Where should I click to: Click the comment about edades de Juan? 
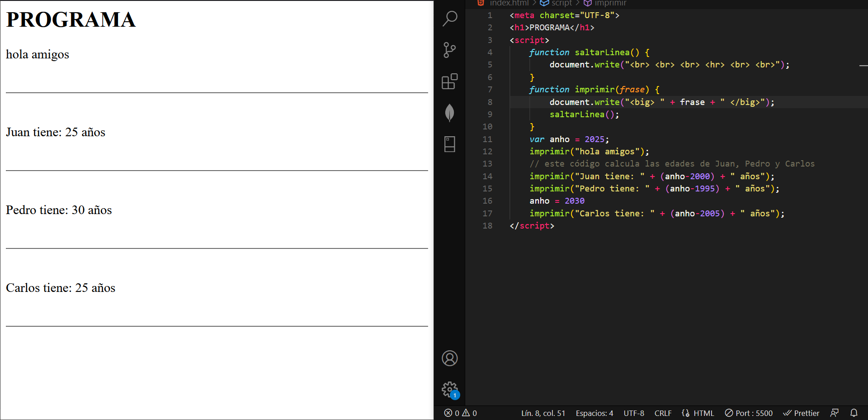pos(672,164)
